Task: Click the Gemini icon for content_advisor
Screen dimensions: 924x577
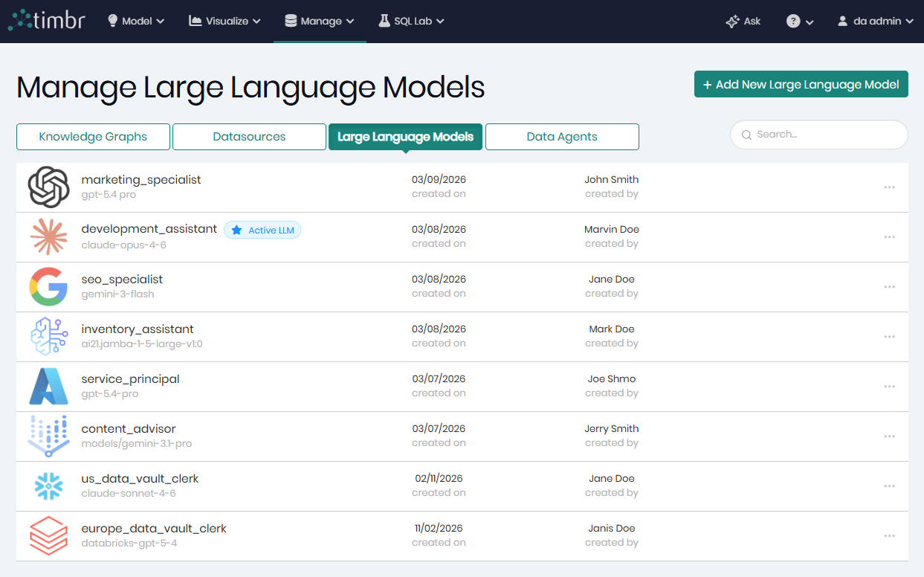Action: coord(48,436)
